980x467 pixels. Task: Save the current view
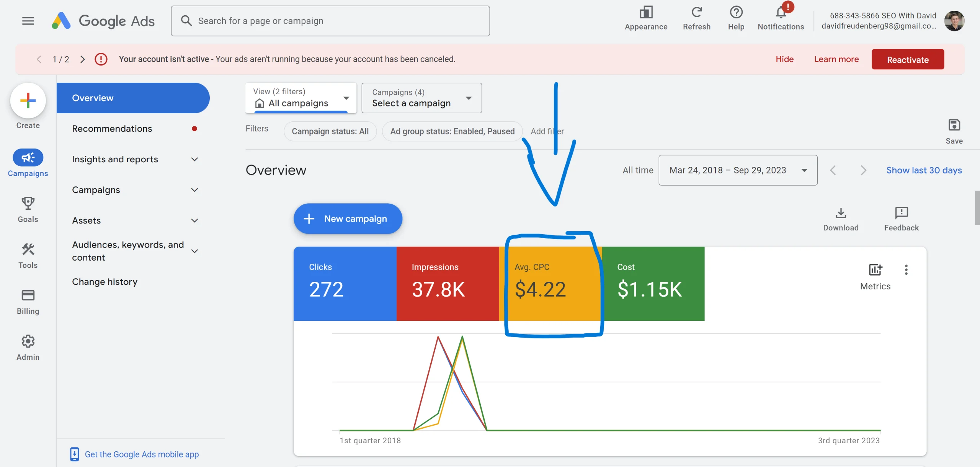[x=954, y=131]
